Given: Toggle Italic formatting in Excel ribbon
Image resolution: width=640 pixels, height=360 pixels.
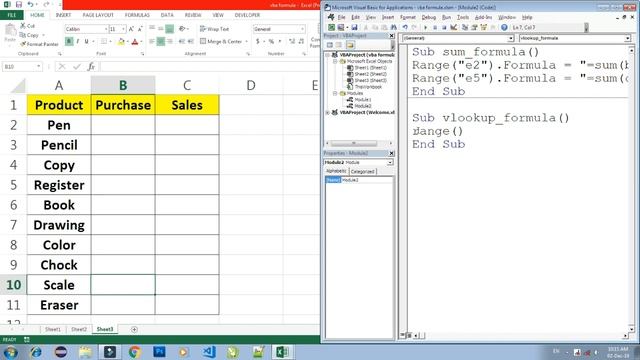Looking at the screenshot, I should pos(78,42).
